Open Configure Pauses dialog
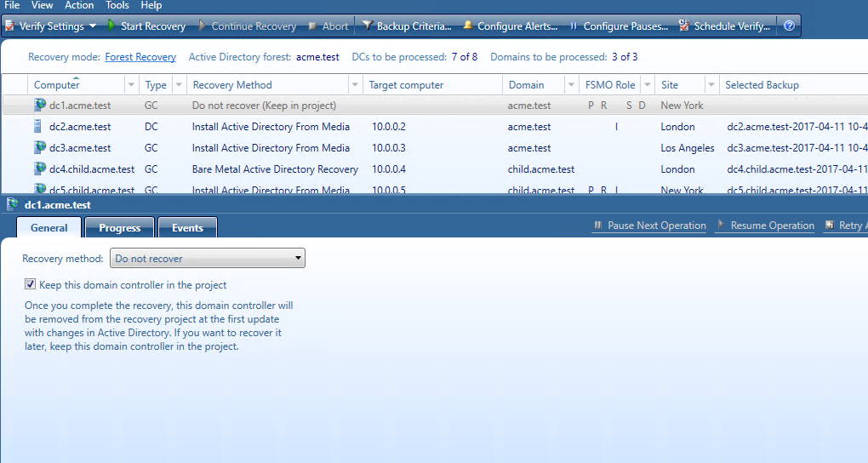Screen dimensions: 868x463 click(625, 26)
